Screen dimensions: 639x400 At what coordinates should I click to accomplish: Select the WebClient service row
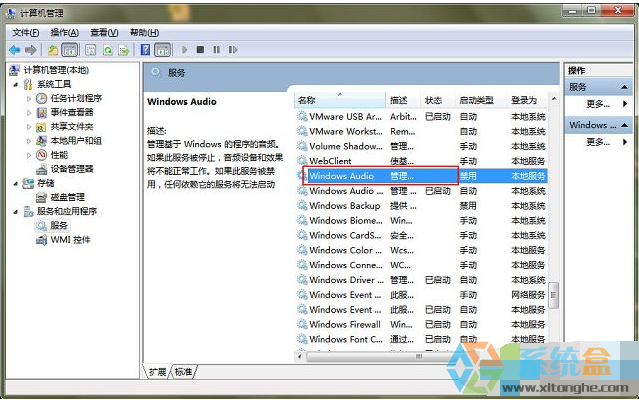click(x=421, y=161)
